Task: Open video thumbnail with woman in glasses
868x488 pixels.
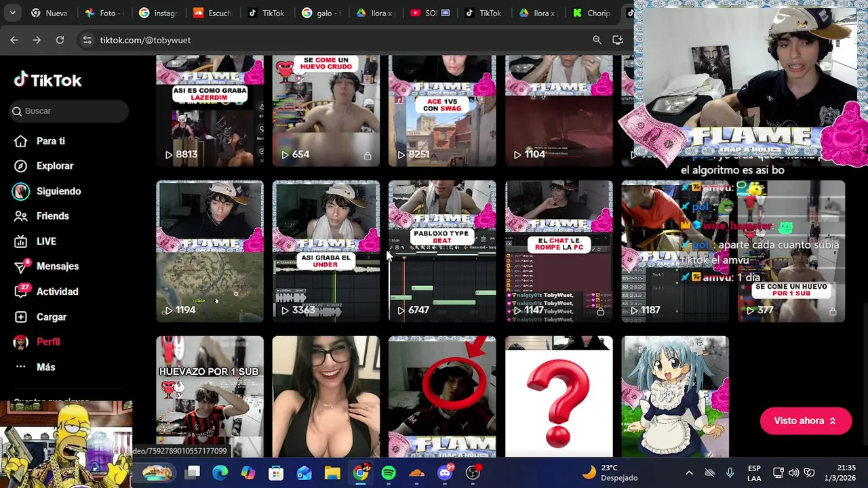Action: click(326, 396)
